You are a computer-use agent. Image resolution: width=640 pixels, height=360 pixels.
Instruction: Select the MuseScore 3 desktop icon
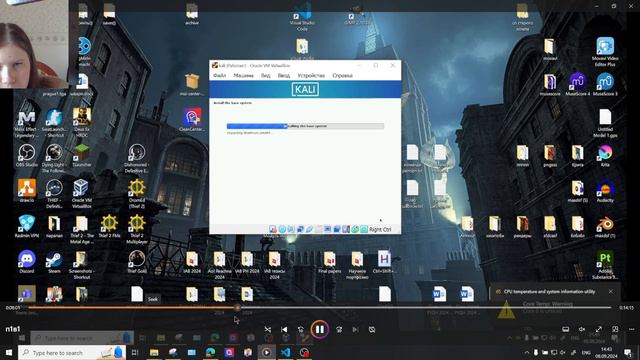[x=605, y=84]
